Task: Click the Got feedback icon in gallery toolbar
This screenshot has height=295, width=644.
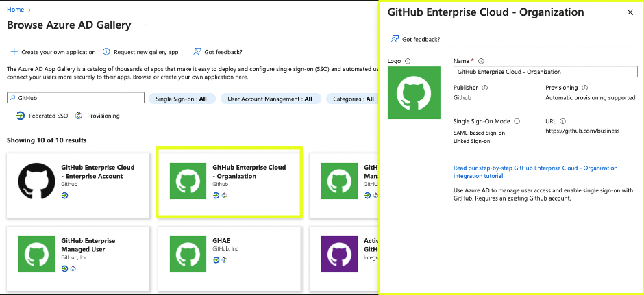Action: (x=197, y=52)
